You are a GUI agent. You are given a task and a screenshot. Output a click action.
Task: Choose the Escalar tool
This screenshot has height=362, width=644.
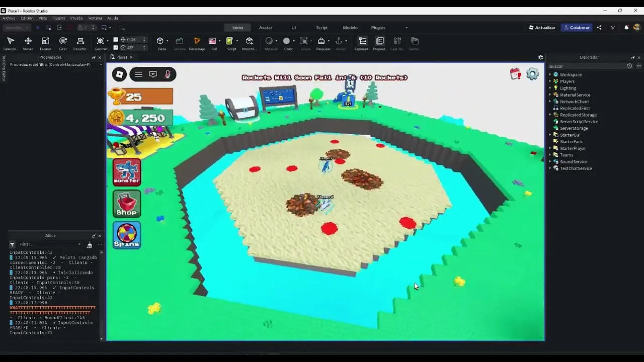click(x=45, y=43)
